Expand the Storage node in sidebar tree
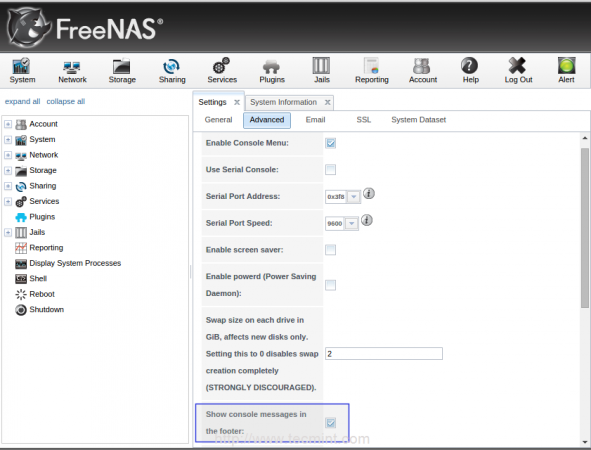The image size is (591, 450). click(x=8, y=170)
